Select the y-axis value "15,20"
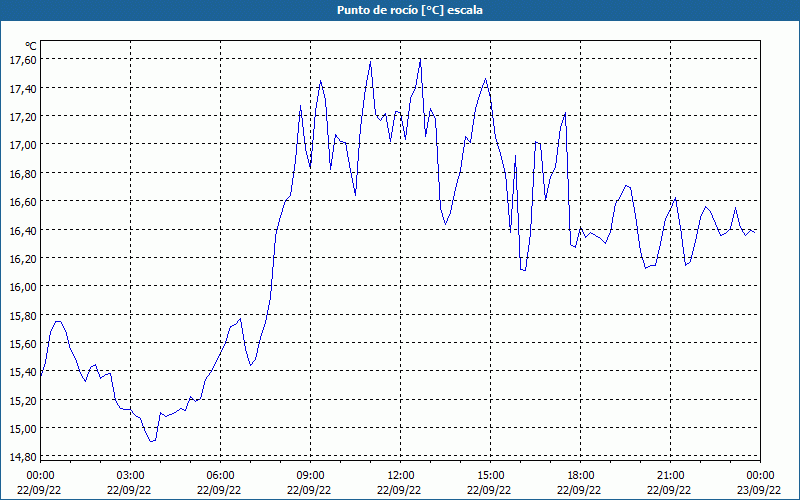800x500 pixels. click(23, 400)
